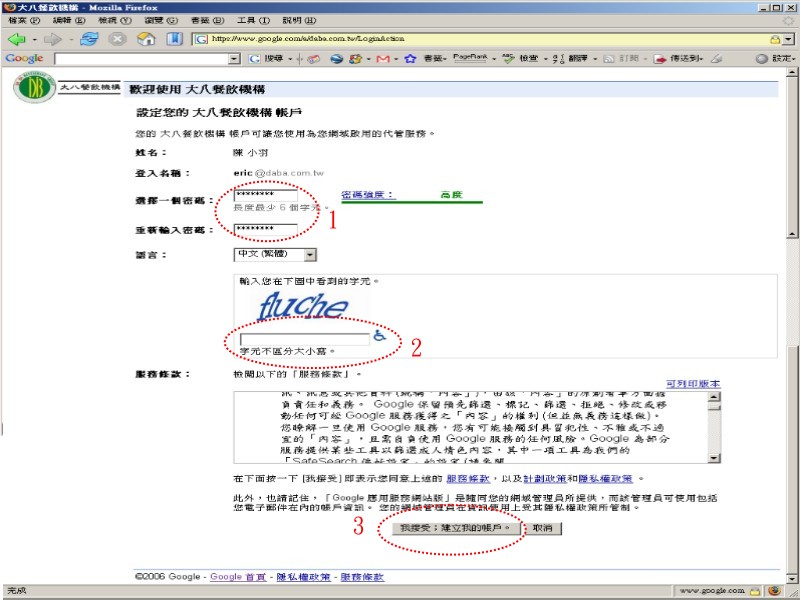Click the translate (翻譯) toolbar button
This screenshot has width=800, height=600.
570,59
